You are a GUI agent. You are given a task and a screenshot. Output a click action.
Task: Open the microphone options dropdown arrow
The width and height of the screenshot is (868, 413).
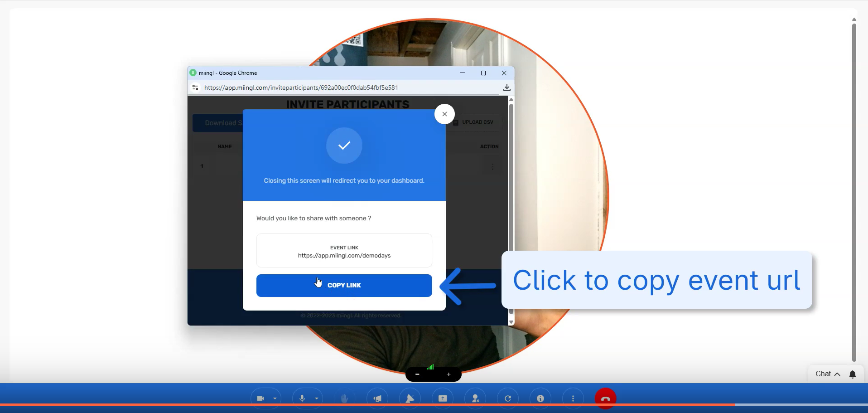point(317,398)
